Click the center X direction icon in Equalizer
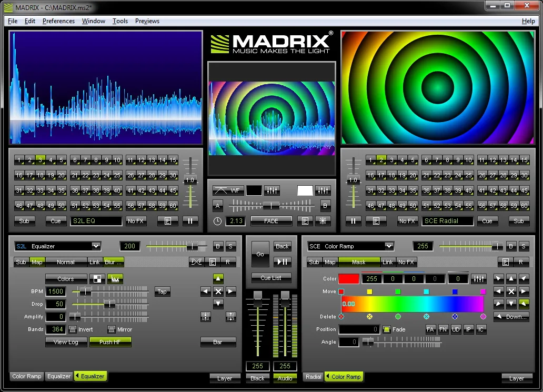The height and width of the screenshot is (392, 543). coord(218,292)
